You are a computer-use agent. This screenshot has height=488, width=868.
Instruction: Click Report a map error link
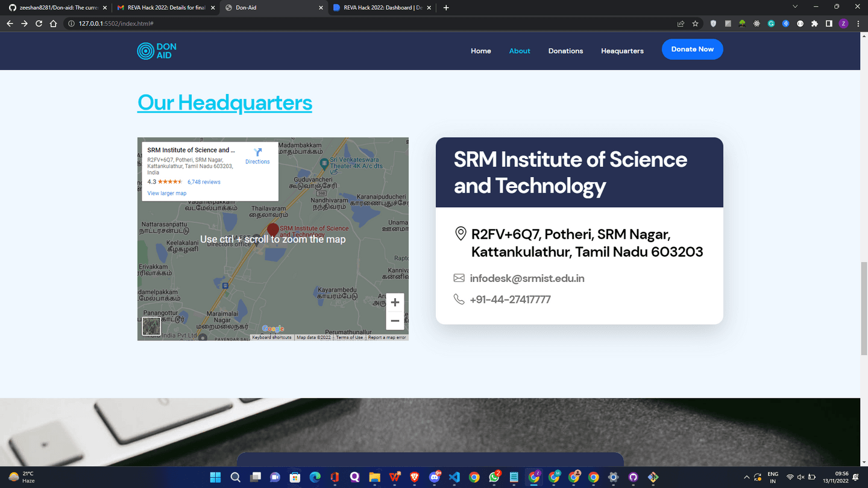pos(387,337)
